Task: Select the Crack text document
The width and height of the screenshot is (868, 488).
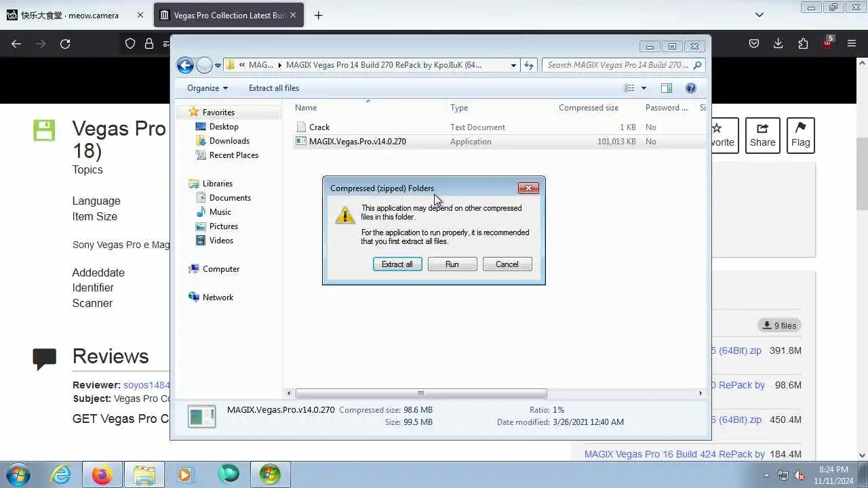Action: pos(319,127)
